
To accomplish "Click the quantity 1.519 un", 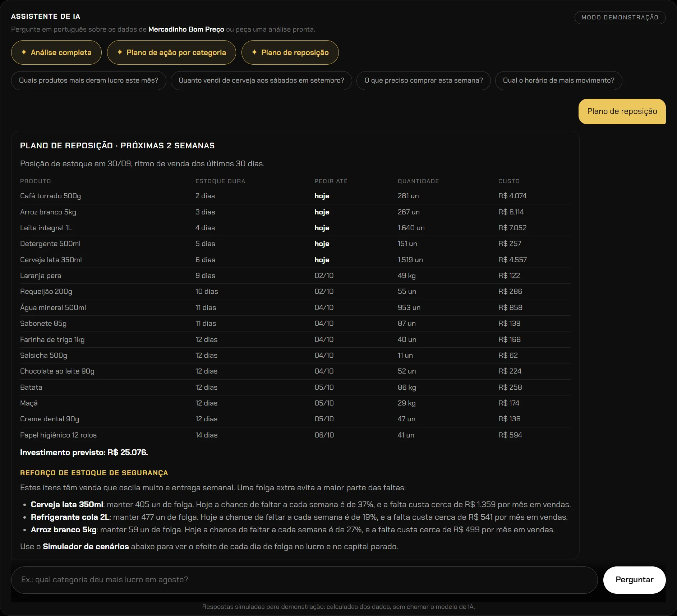I will coord(410,260).
